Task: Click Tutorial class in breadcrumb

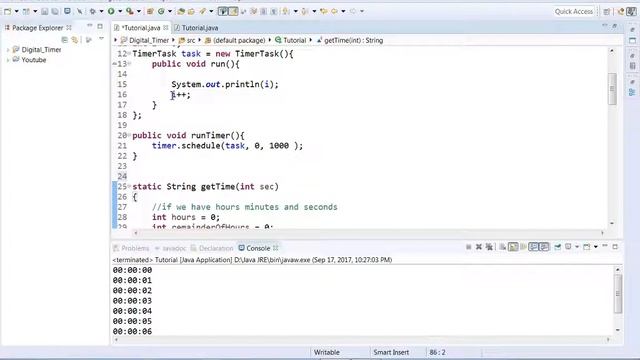Action: [x=294, y=40]
